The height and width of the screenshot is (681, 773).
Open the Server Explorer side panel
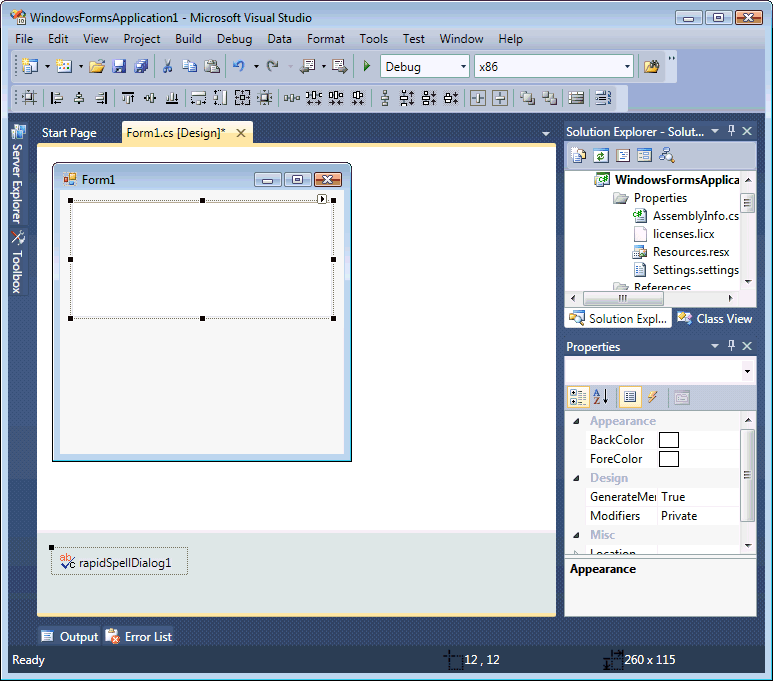click(x=18, y=174)
